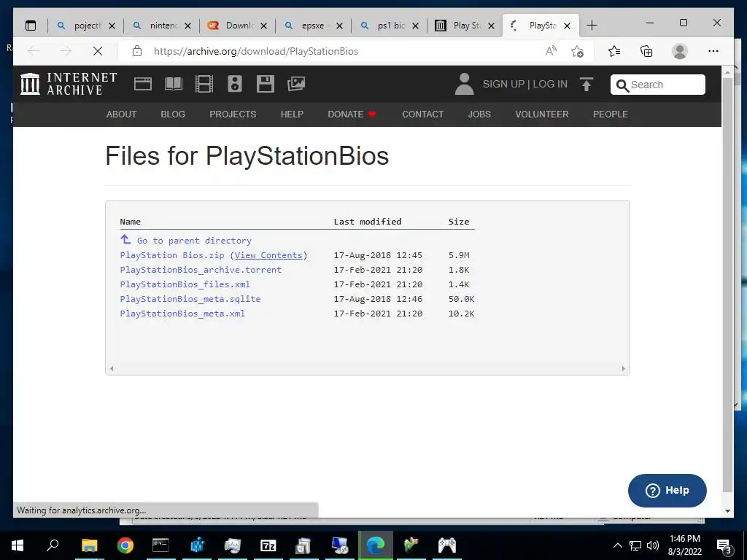Click the browser Forward arrow

coord(66,51)
